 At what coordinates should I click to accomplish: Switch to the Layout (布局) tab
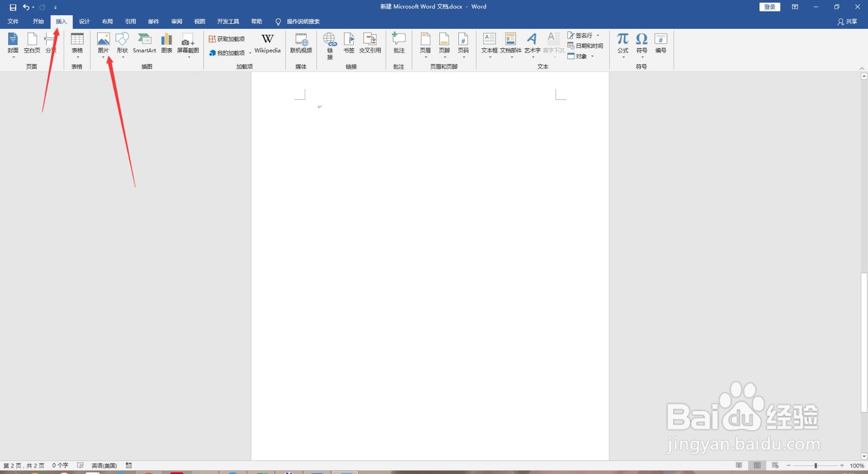coord(107,22)
